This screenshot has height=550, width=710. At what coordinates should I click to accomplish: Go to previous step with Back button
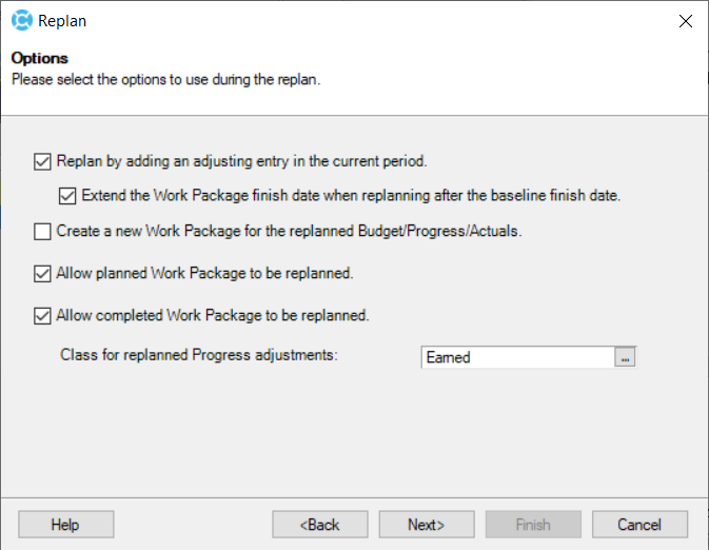320,525
